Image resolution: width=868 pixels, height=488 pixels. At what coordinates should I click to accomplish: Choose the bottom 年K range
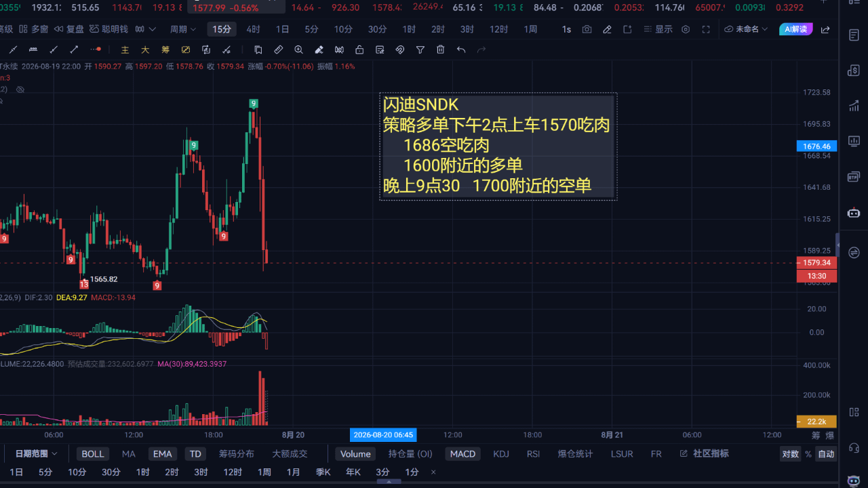pos(353,472)
